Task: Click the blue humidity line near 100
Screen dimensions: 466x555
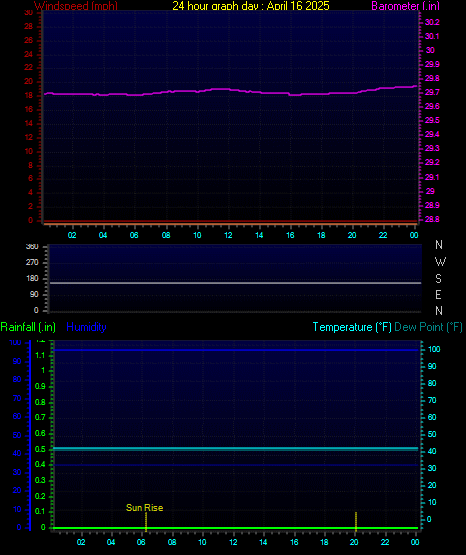Action: (236, 350)
